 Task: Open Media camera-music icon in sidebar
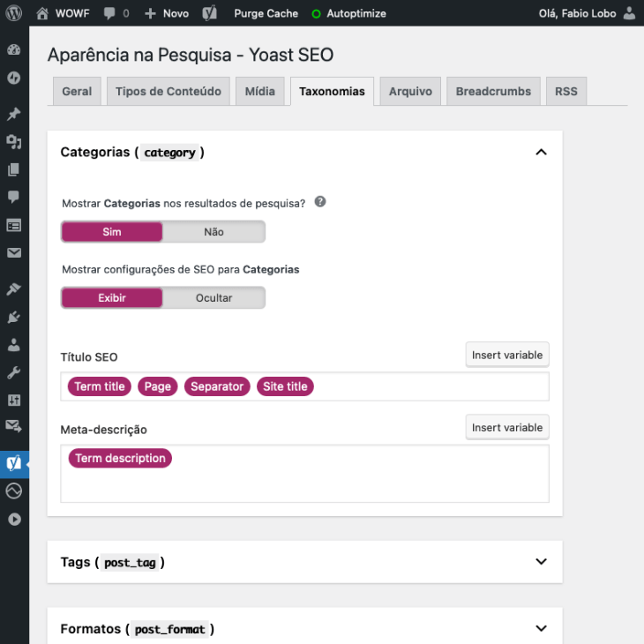[14, 142]
